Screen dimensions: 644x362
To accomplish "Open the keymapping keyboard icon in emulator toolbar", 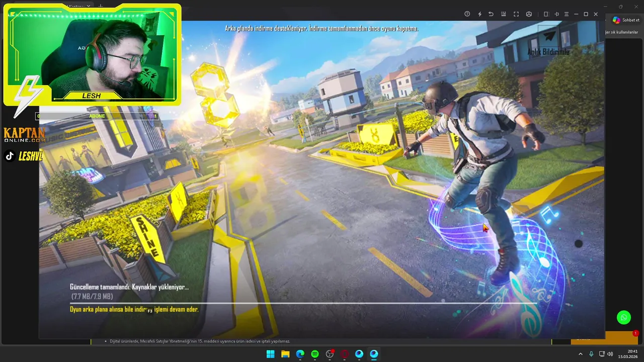I will (x=504, y=14).
